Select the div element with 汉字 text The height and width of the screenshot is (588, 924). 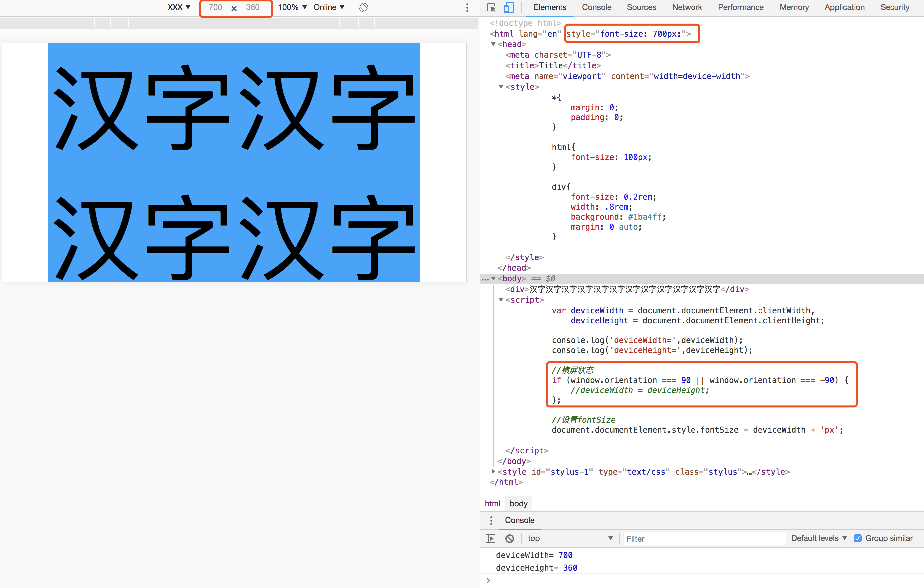coord(627,289)
